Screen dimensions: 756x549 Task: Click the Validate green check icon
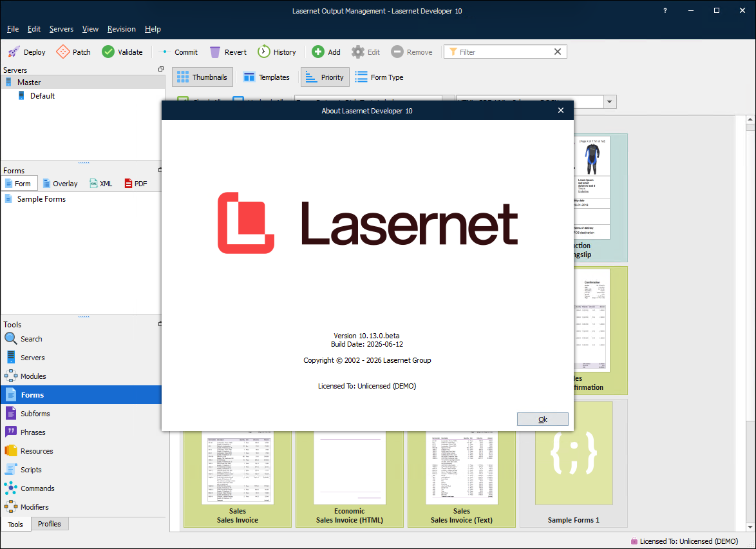(x=108, y=52)
